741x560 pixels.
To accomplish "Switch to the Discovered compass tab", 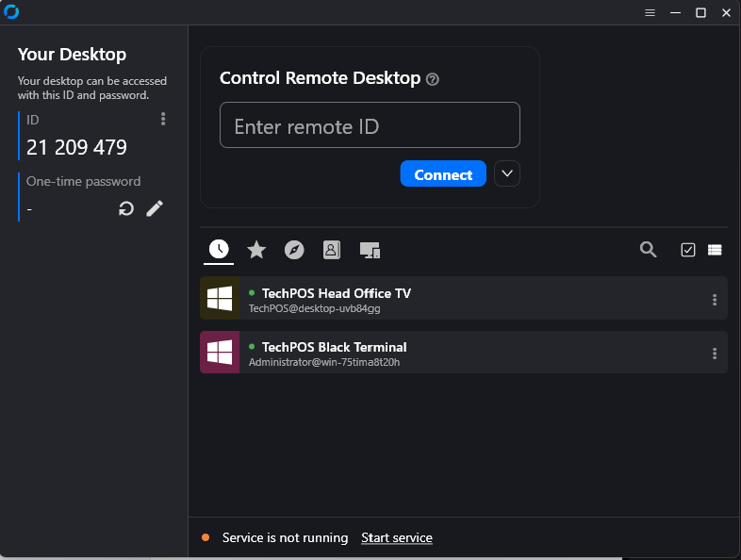I will [294, 250].
